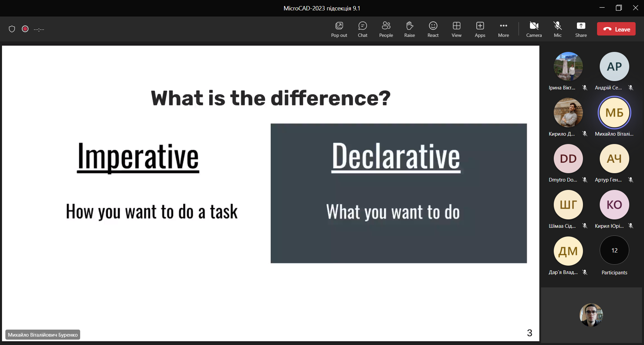644x345 pixels.
Task: Raise your hand in the meeting
Action: tap(410, 29)
